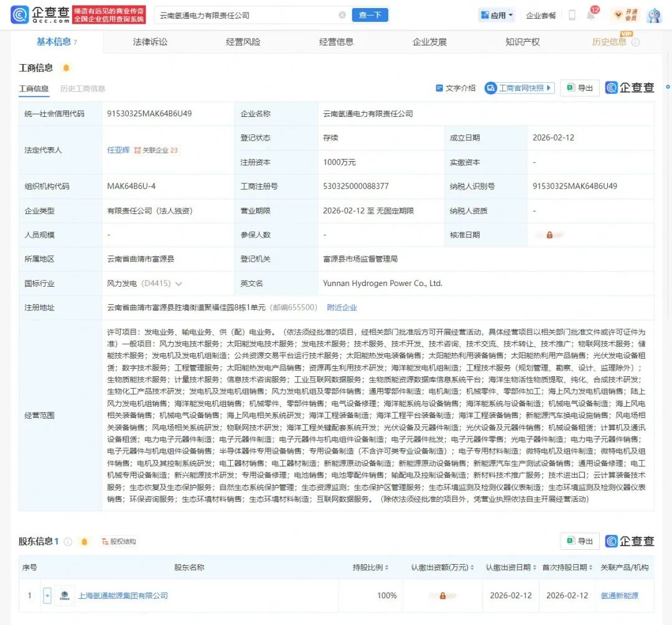This screenshot has height=625, width=672.
Task: Open the notification bell with 12 badge
Action: tap(590, 15)
